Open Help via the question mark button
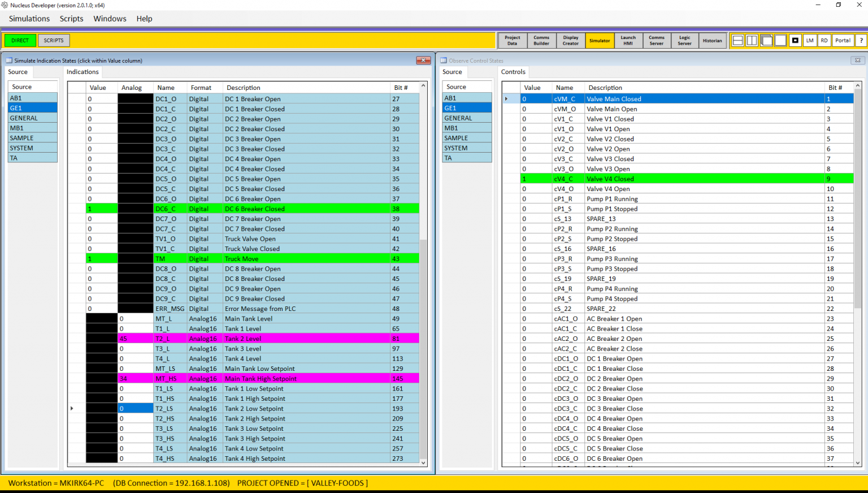This screenshot has width=868, height=493. coord(861,40)
